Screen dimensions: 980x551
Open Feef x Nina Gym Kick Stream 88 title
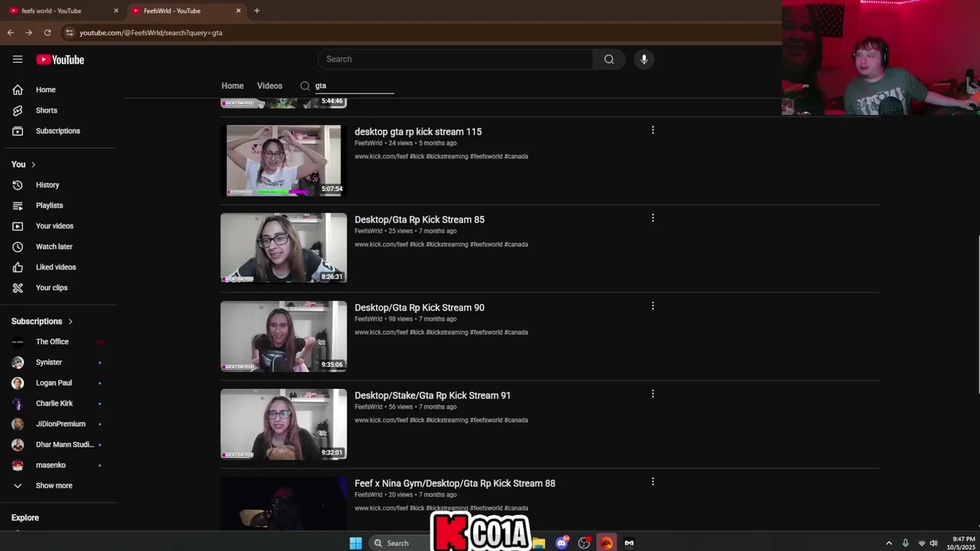click(x=455, y=484)
